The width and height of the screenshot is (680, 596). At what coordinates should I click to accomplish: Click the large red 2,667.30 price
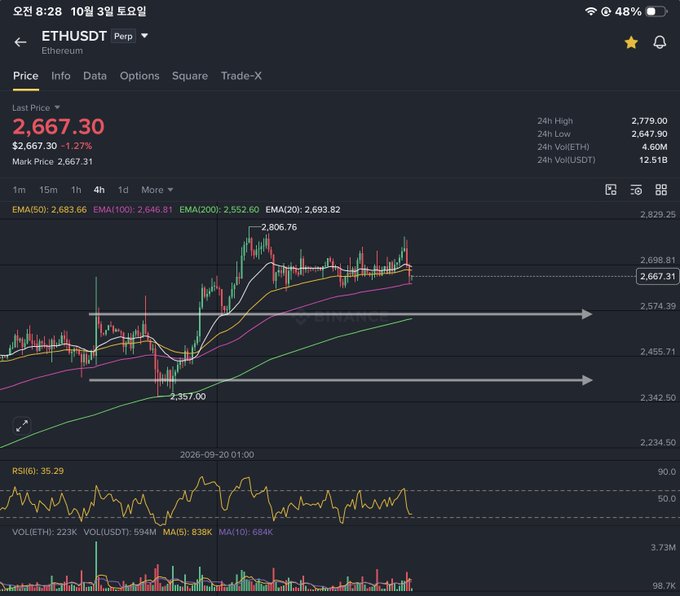pyautogui.click(x=59, y=127)
